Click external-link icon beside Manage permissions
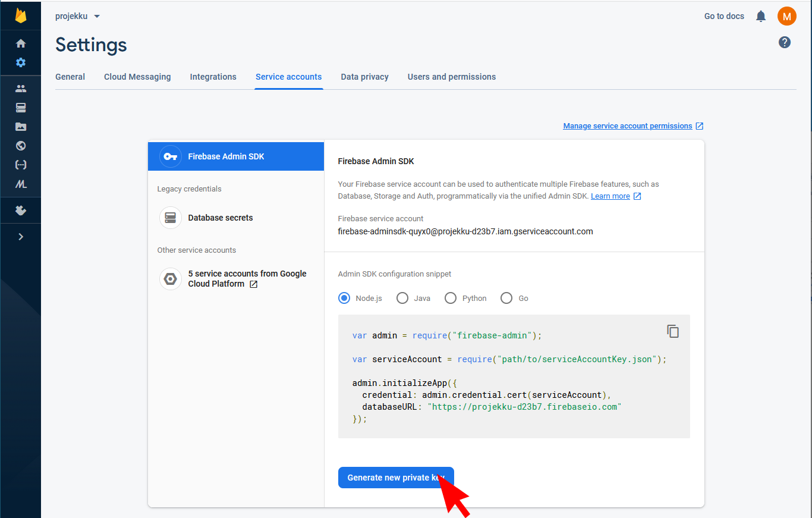This screenshot has width=812, height=518. pyautogui.click(x=700, y=126)
